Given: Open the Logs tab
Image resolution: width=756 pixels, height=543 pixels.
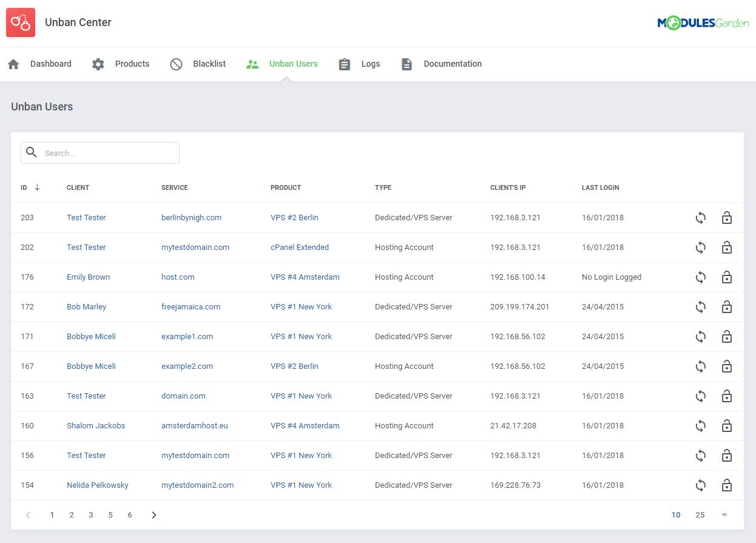Looking at the screenshot, I should pyautogui.click(x=359, y=64).
